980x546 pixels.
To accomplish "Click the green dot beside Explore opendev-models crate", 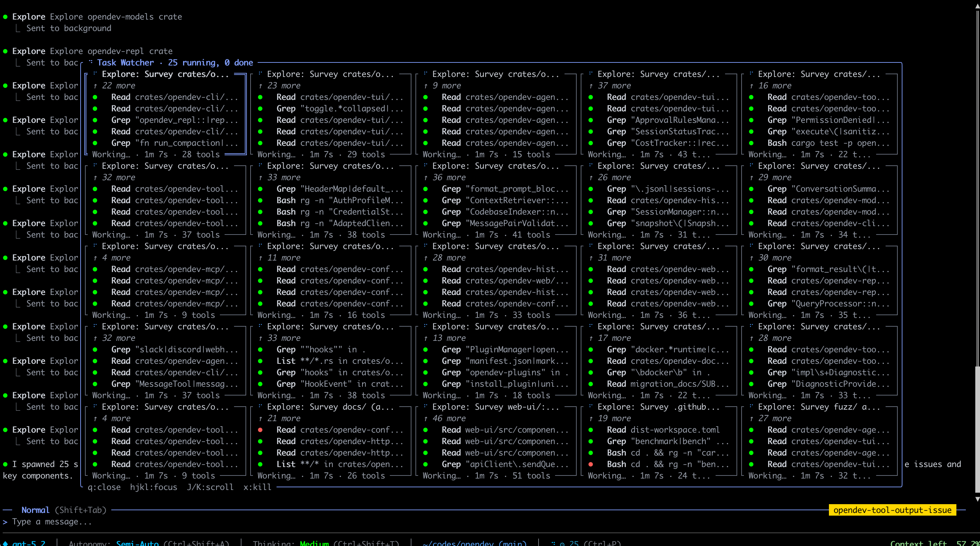I will [5, 17].
